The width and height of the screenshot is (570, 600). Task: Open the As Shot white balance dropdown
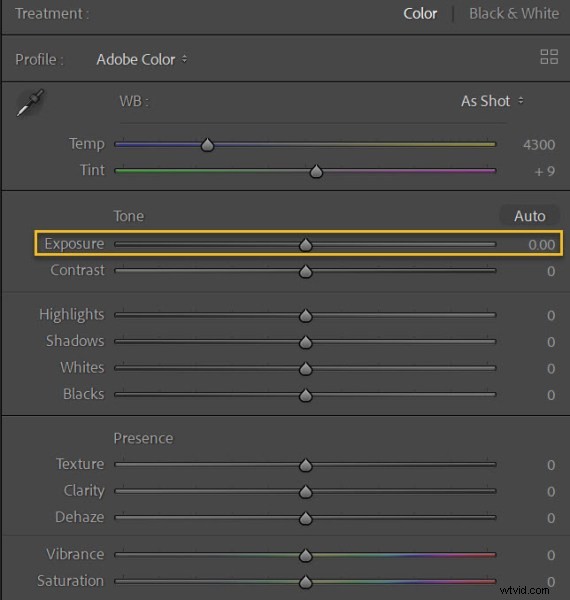pyautogui.click(x=492, y=101)
